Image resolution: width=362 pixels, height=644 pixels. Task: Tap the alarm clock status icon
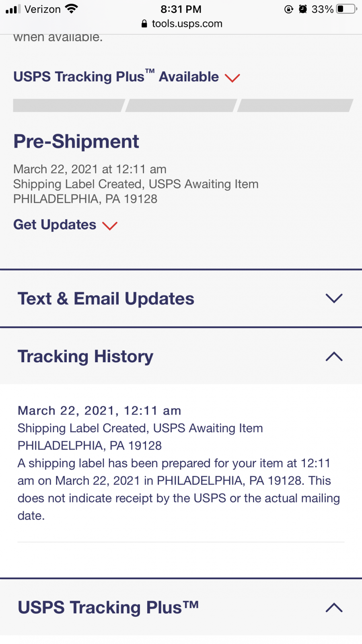click(x=303, y=9)
